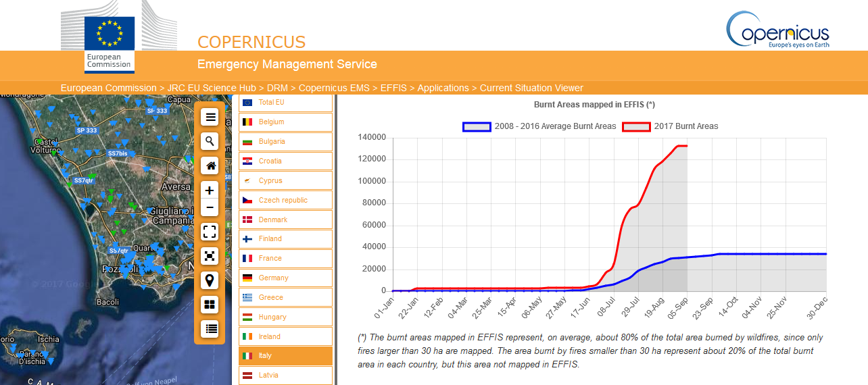Toggle full screen with the corner brackets icon
868x385 pixels.
tap(210, 232)
